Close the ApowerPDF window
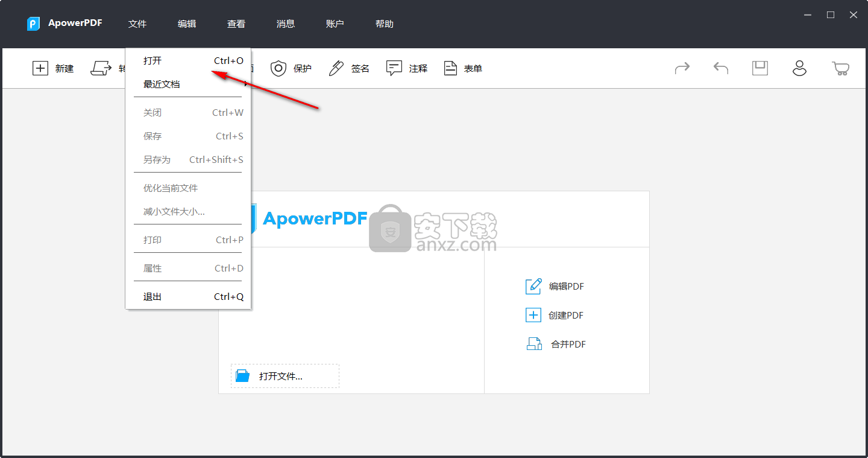868x458 pixels. 854,15
